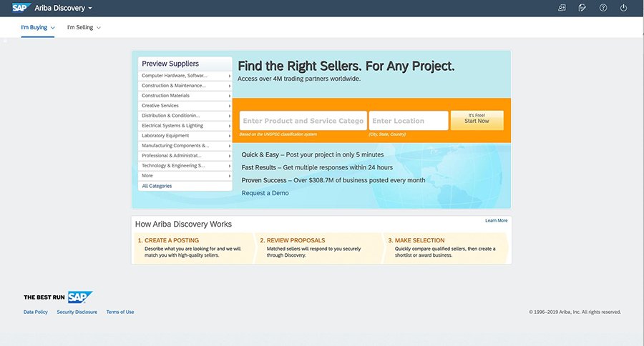Expand Computer Hardware, Software category
Viewport: 644px width, 346px height.
pyautogui.click(x=185, y=76)
